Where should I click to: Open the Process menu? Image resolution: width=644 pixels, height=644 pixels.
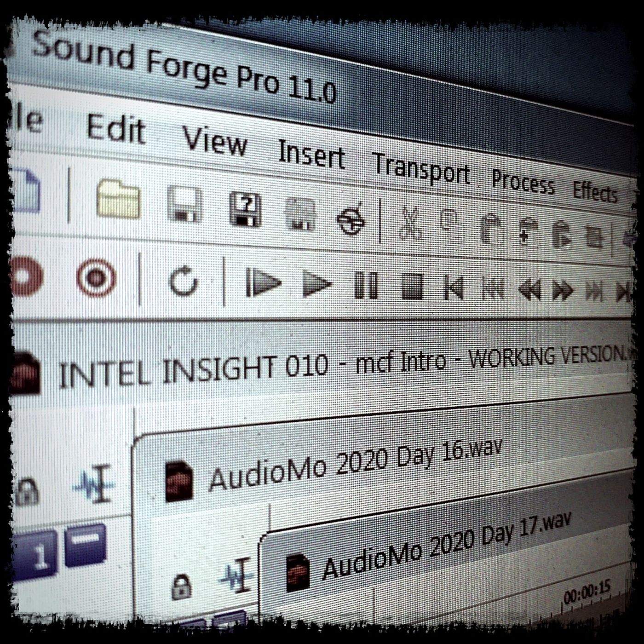click(x=523, y=183)
